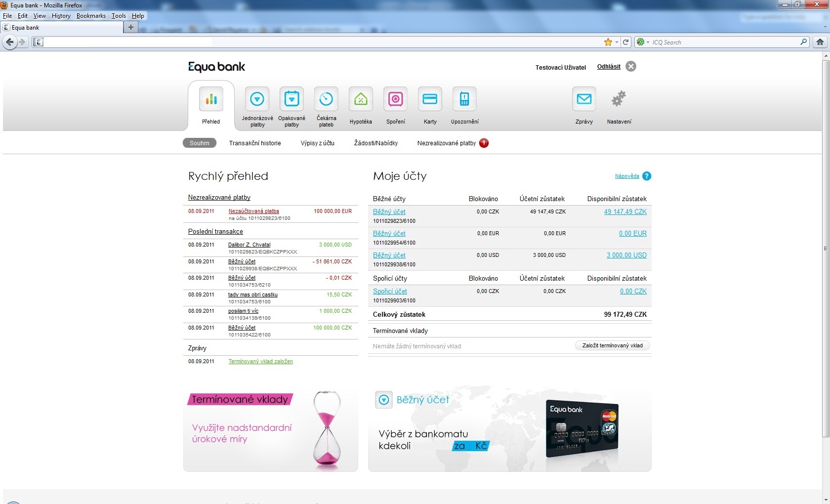
Task: Open Nastavení gears icon
Action: 619,99
